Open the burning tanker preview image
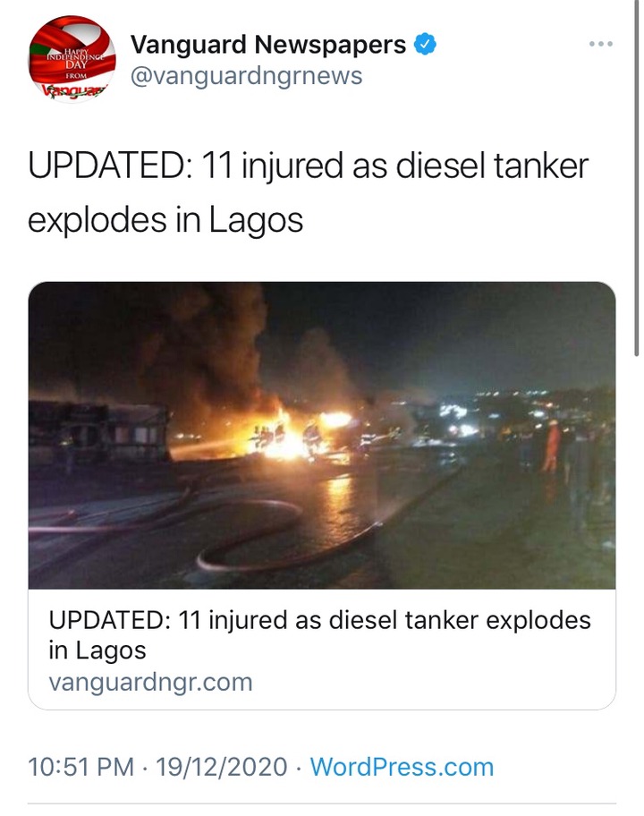 tap(322, 435)
